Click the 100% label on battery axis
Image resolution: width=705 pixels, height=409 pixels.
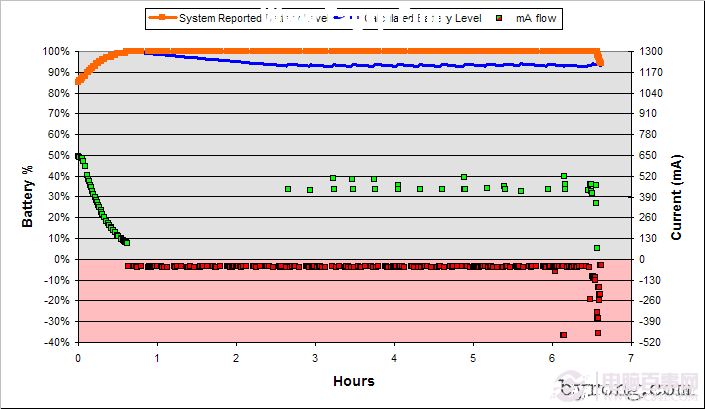point(56,52)
